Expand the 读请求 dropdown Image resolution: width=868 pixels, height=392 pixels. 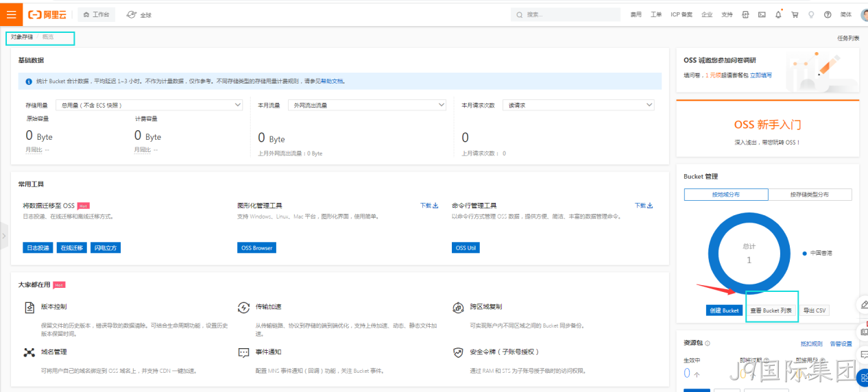pos(578,105)
